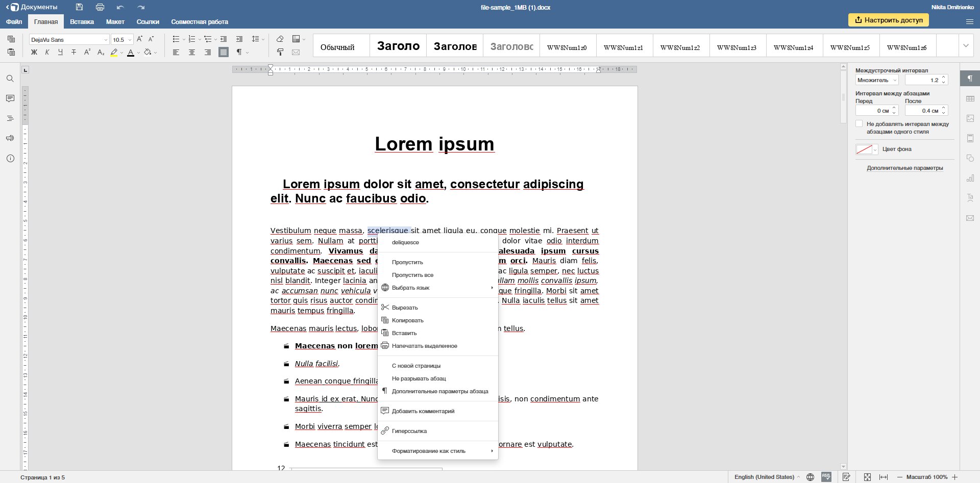The image size is (980, 483).
Task: Toggle strikethrough formatting
Action: (73, 52)
